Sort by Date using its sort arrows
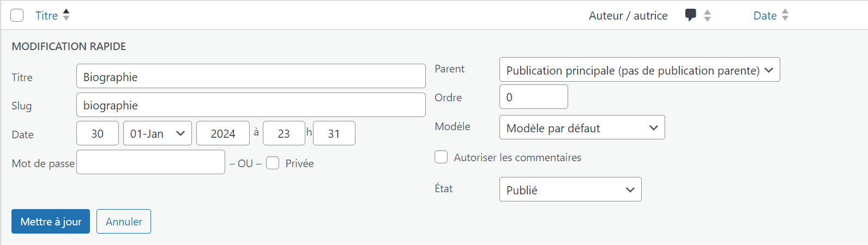 tap(785, 15)
